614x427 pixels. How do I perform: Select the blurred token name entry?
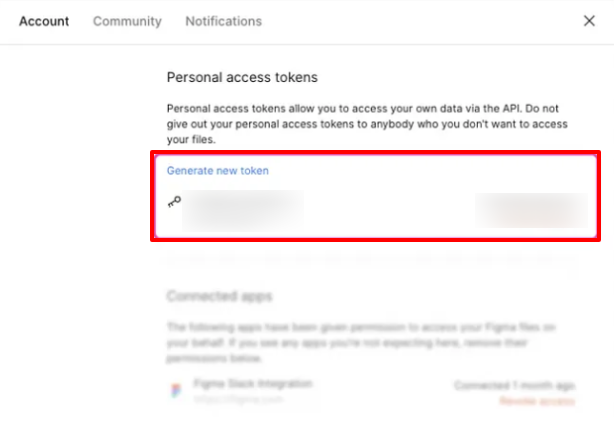[245, 208]
